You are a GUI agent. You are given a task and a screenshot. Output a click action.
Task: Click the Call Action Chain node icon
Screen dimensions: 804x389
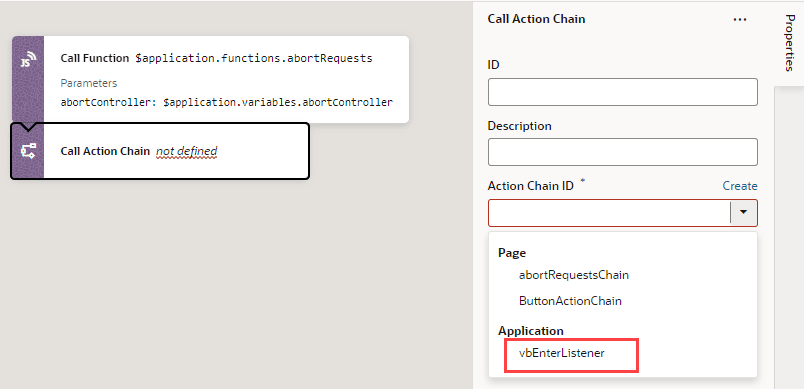(x=28, y=151)
